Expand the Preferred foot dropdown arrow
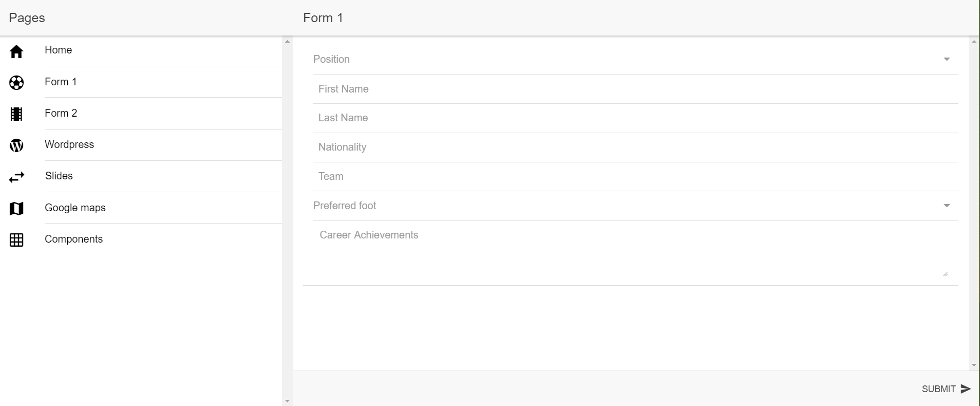The image size is (980, 406). [947, 206]
